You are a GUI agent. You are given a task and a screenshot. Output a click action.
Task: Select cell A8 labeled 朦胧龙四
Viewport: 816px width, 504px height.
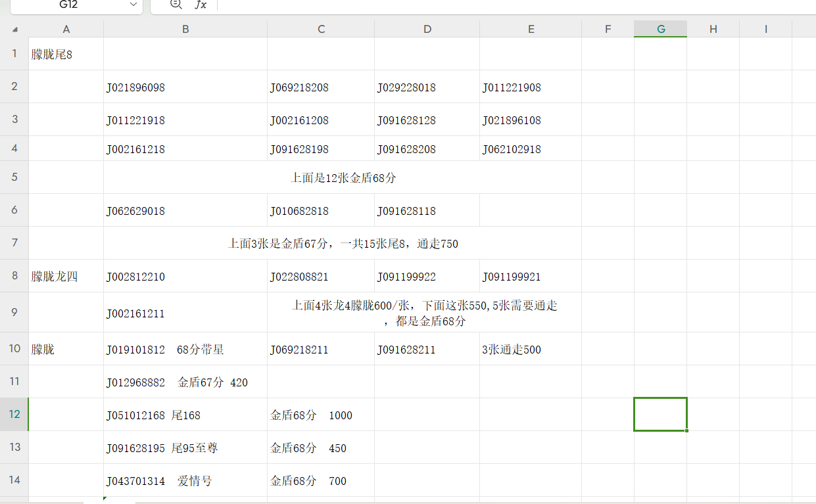pos(66,277)
